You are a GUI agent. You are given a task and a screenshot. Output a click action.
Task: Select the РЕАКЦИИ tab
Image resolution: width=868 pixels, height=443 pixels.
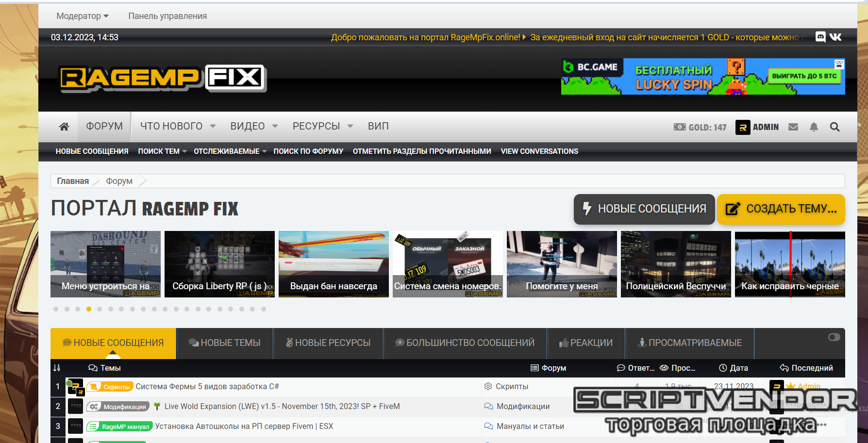pyautogui.click(x=586, y=343)
